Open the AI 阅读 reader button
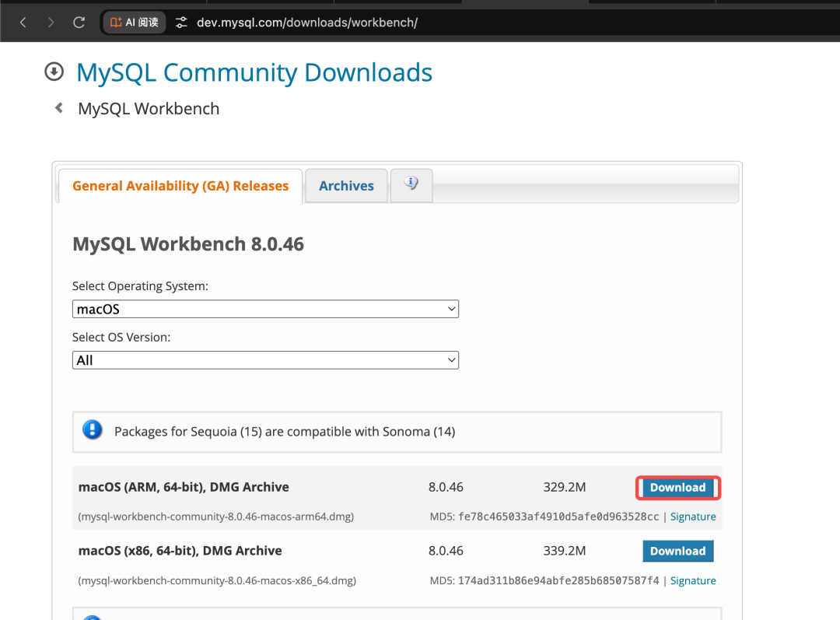 pos(135,23)
